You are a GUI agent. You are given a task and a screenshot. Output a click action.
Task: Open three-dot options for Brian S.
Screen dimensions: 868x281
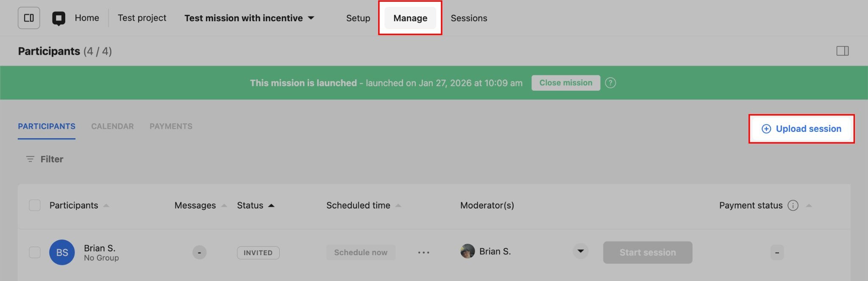pos(423,253)
